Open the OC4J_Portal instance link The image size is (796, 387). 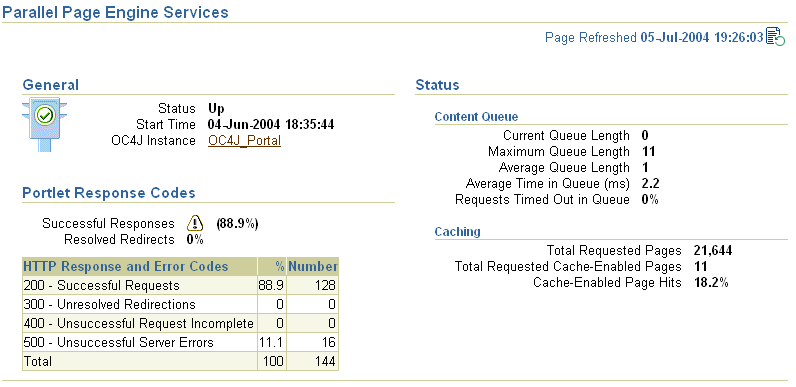244,141
